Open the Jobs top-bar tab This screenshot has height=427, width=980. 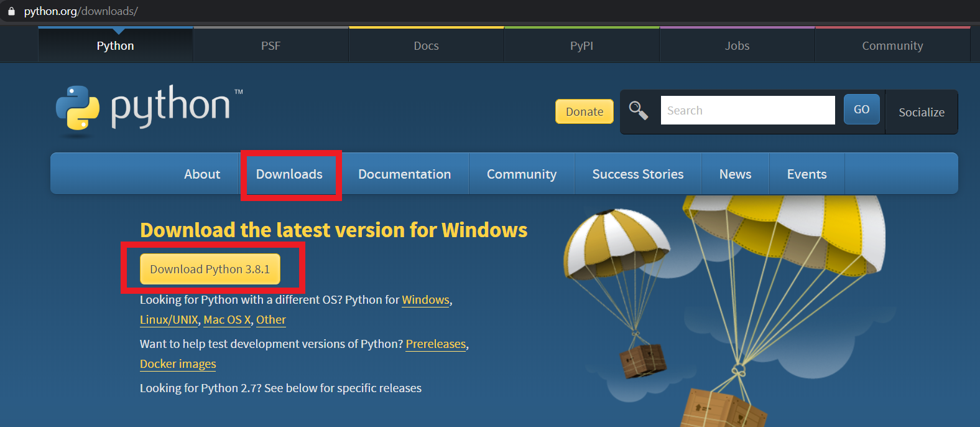click(737, 45)
